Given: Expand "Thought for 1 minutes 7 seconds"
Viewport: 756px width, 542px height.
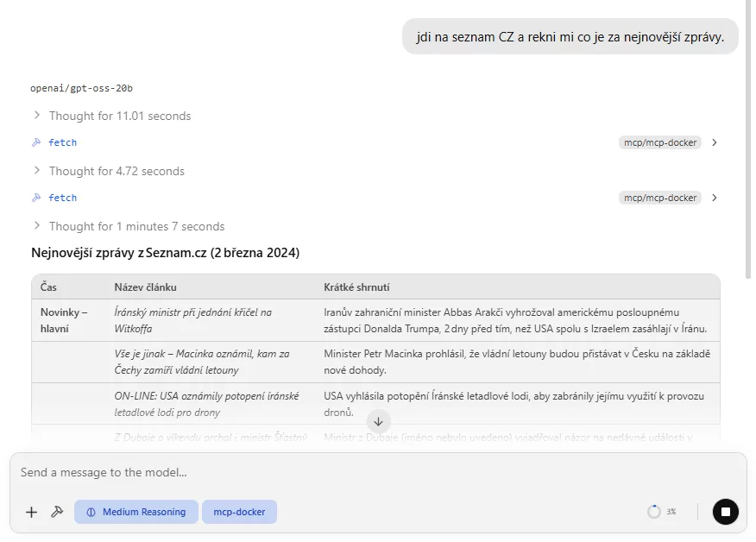Looking at the screenshot, I should 135,226.
